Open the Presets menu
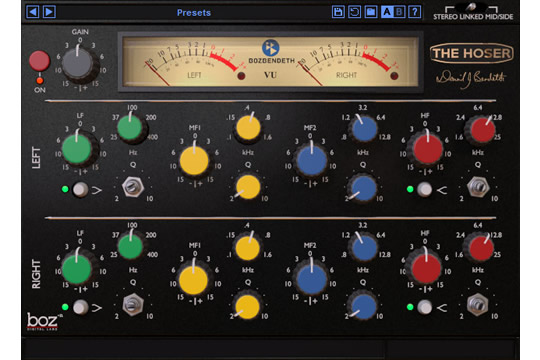540x360 pixels. tap(194, 13)
